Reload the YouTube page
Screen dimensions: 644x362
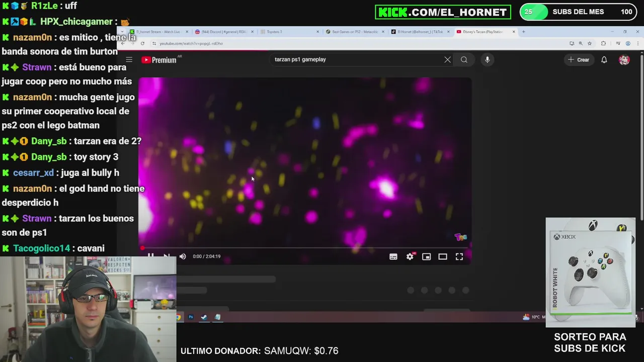point(142,43)
